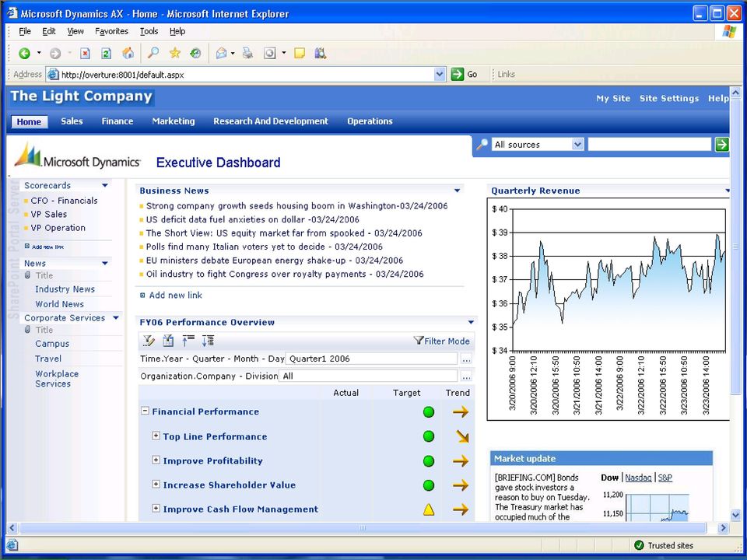Click the page's vertical scroll down arrow
Viewport: 747px width, 560px height.
tap(735, 515)
